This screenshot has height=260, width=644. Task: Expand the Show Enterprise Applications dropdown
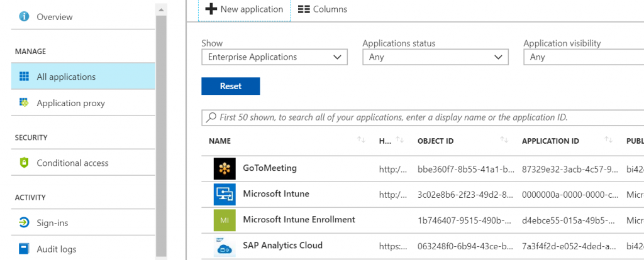coord(274,57)
